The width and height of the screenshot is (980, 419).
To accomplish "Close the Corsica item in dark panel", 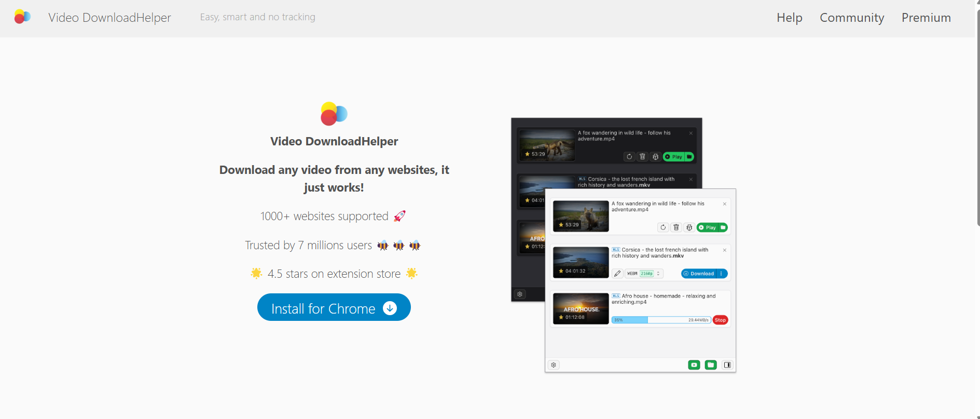I will 691,180.
